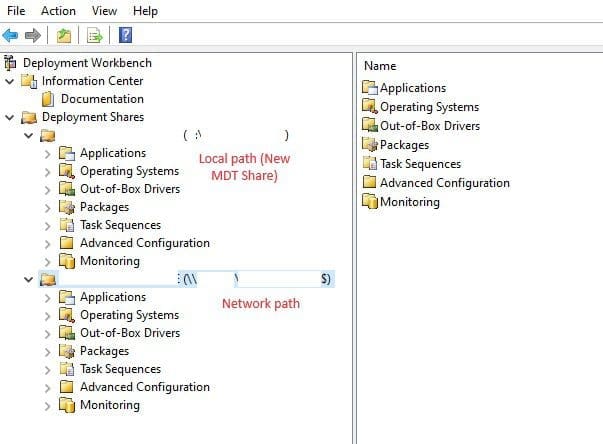Click the Back arrow toolbar icon
603x444 pixels.
coord(11,36)
